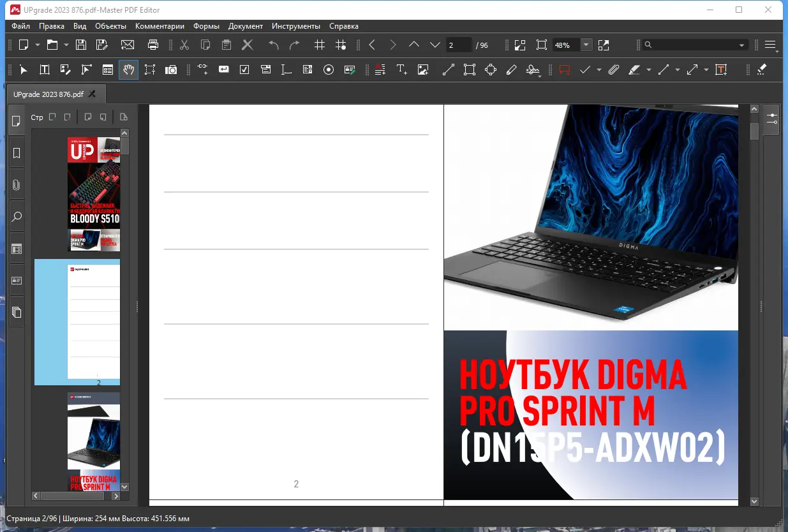Toggle the Select Objects arrow tool
Viewport: 788px width, 532px height.
(x=24, y=70)
